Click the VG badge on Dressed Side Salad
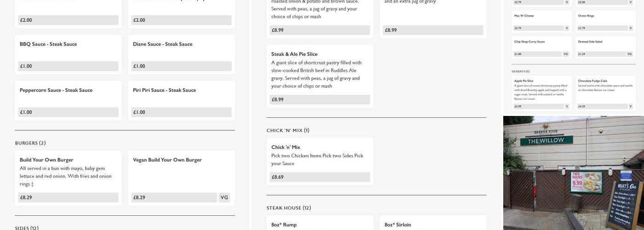The width and height of the screenshot is (644, 230). tap(630, 54)
